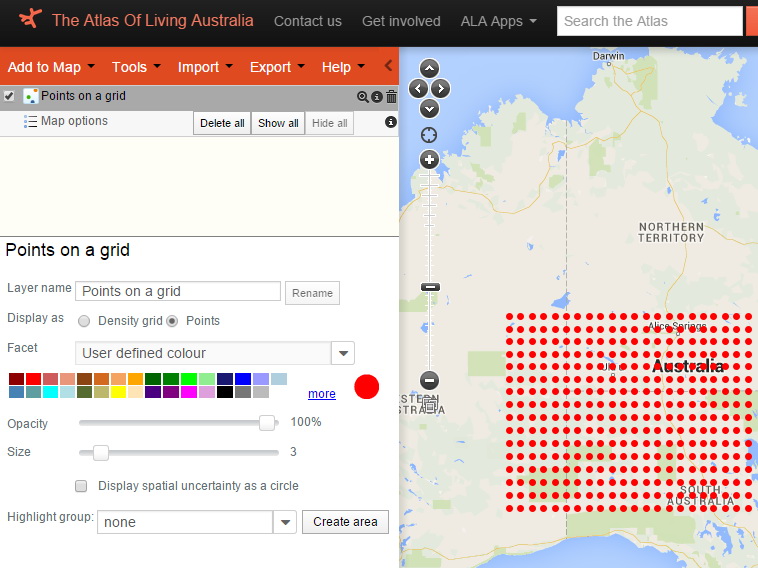This screenshot has width=758, height=568.
Task: Toggle visibility of the Points on a grid layer
Action: 9,96
